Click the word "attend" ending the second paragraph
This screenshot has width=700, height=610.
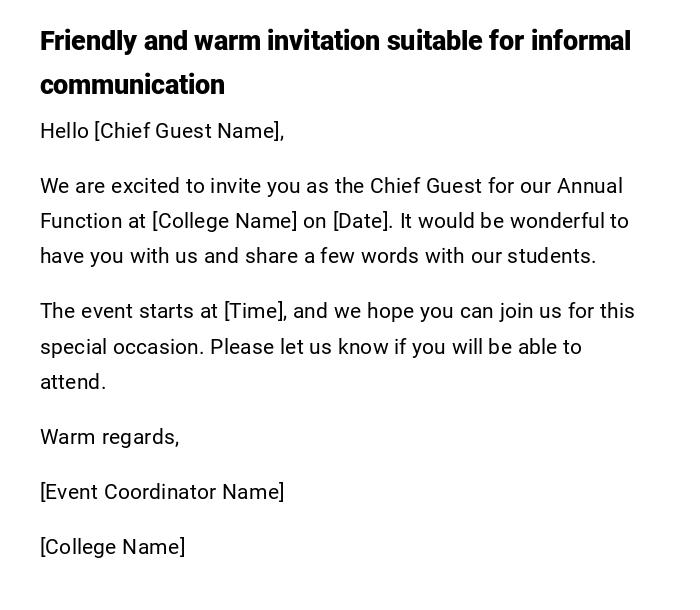(72, 382)
